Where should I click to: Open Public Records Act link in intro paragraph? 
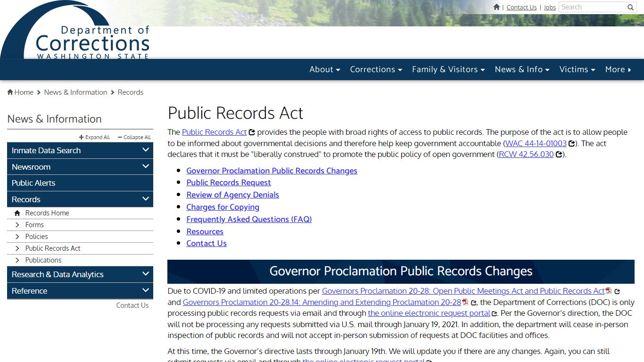(x=215, y=132)
